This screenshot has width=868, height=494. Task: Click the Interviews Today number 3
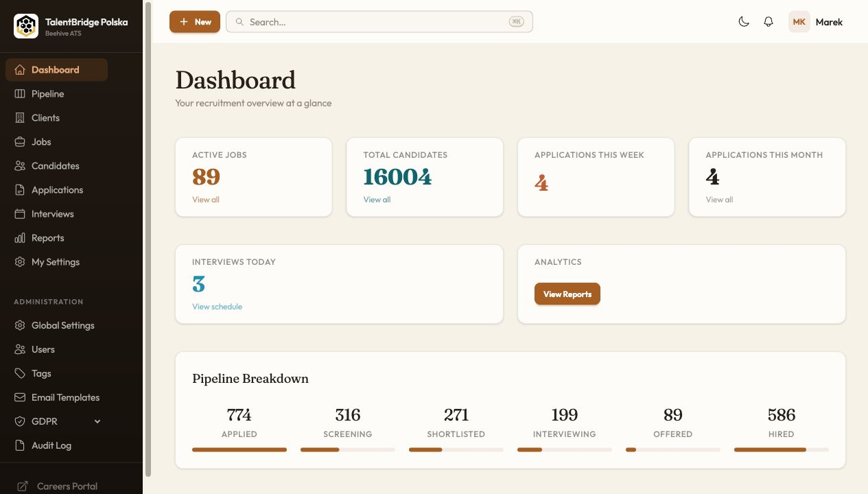pyautogui.click(x=199, y=284)
